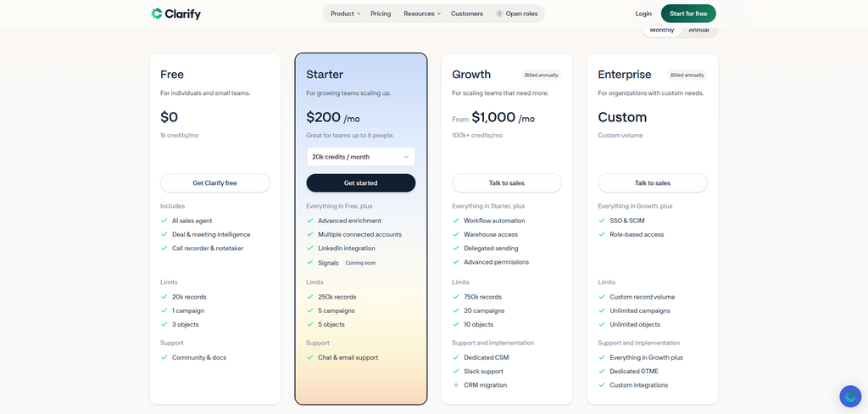
Task: Click 250k records text
Action: click(x=337, y=297)
